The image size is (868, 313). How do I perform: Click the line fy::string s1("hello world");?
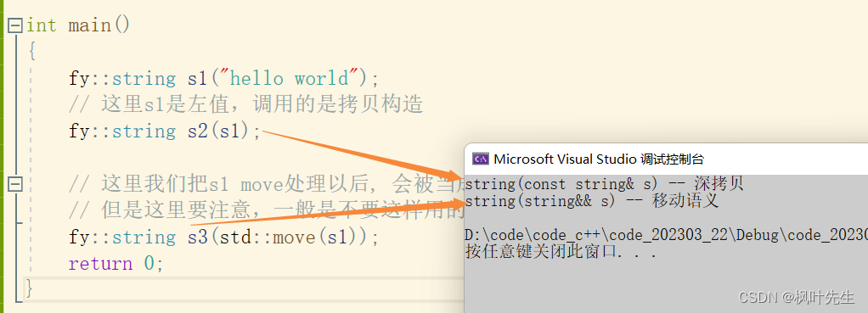224,78
